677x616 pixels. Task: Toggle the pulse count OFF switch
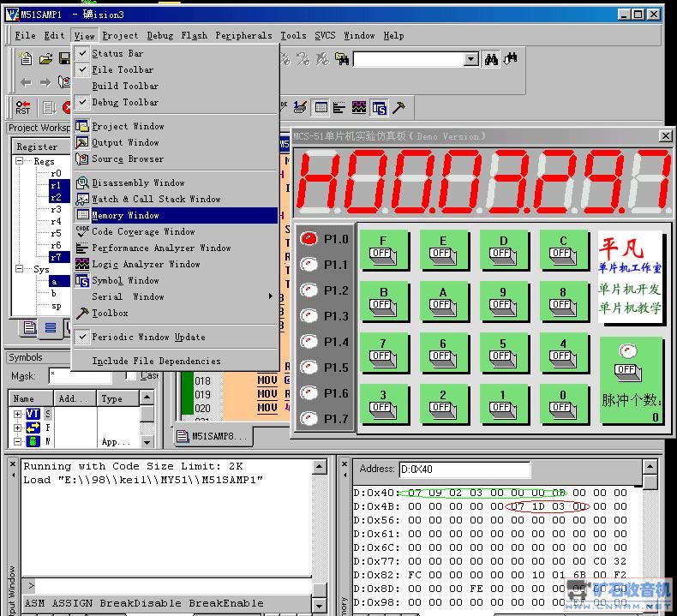tap(628, 372)
